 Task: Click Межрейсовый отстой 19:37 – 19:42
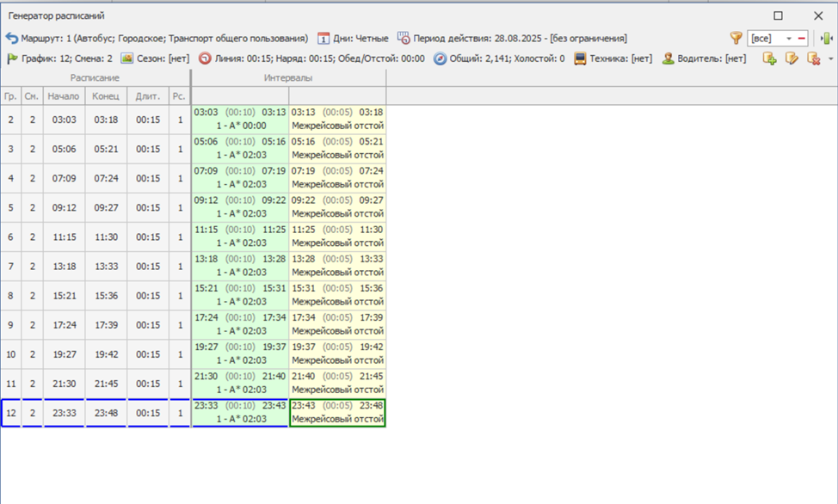337,354
